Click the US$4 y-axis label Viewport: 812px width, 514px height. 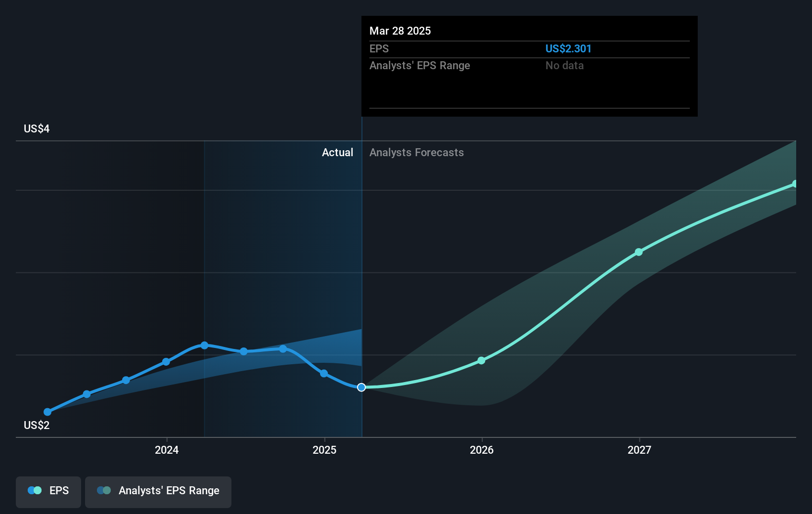(x=37, y=128)
